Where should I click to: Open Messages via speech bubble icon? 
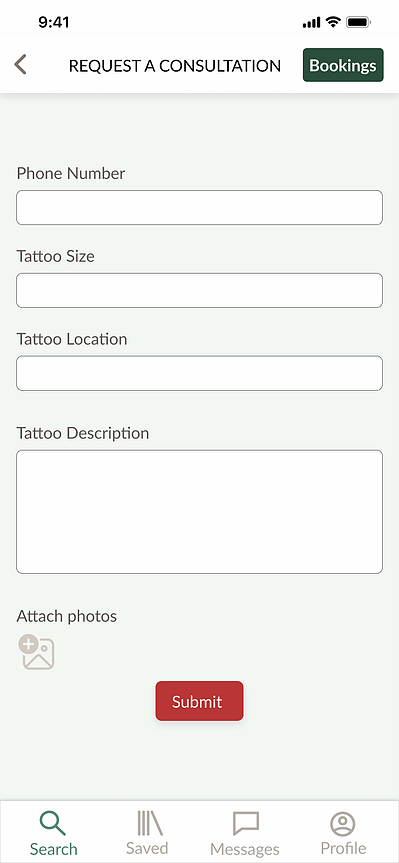(245, 824)
